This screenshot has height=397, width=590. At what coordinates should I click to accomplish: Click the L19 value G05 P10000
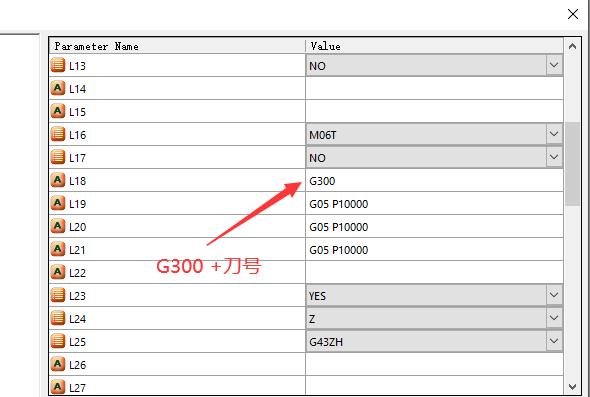tap(434, 203)
